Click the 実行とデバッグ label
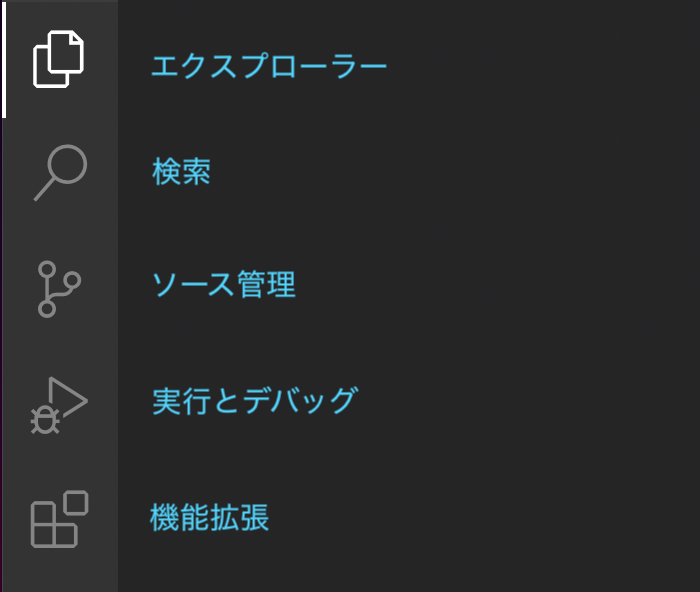The width and height of the screenshot is (700, 592). (x=255, y=400)
